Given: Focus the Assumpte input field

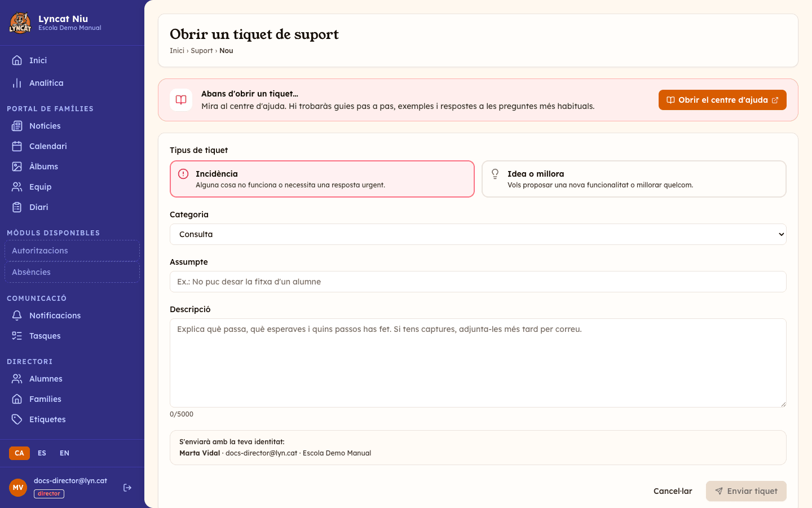Looking at the screenshot, I should pyautogui.click(x=478, y=282).
